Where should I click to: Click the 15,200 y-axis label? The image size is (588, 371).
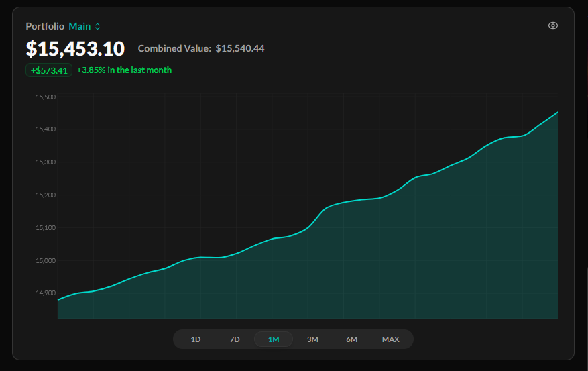coord(46,195)
